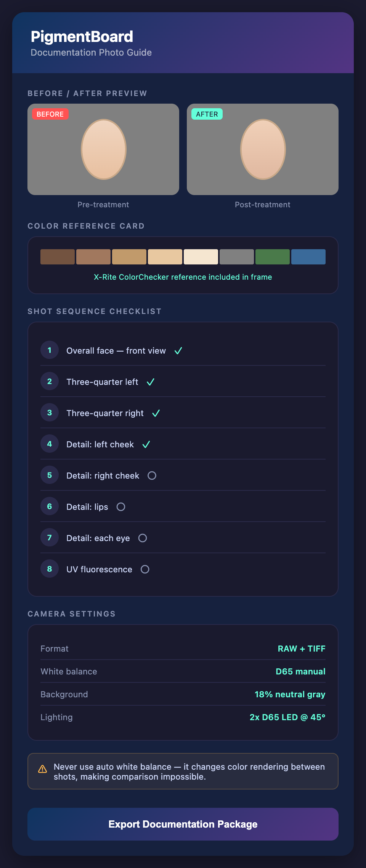Image resolution: width=366 pixels, height=868 pixels.
Task: Click the RAW + TIFF format value
Action: pos(301,649)
